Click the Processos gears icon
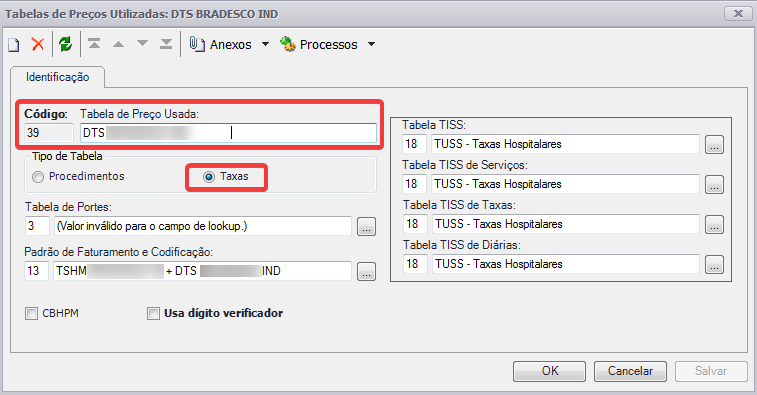Image resolution: width=757 pixels, height=395 pixels. click(287, 44)
